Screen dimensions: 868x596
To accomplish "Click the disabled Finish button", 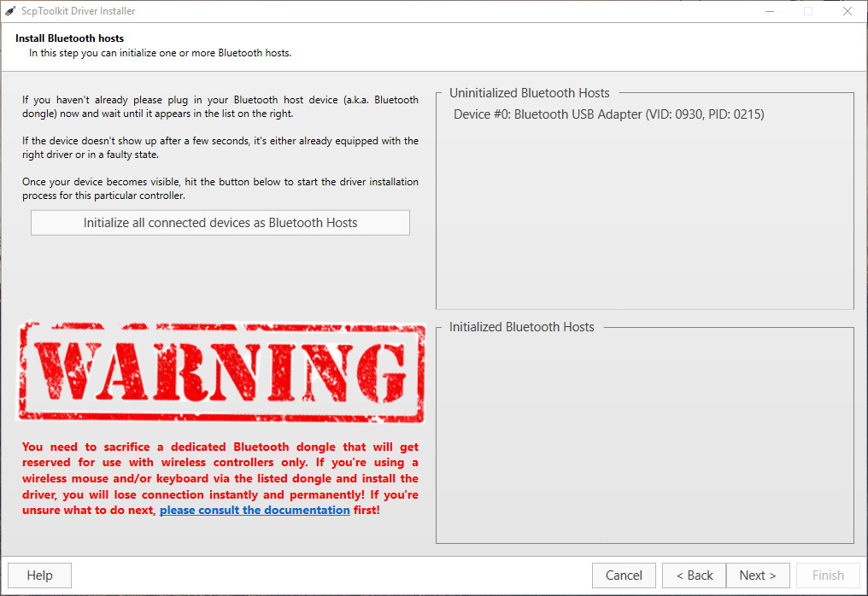I will (x=828, y=576).
